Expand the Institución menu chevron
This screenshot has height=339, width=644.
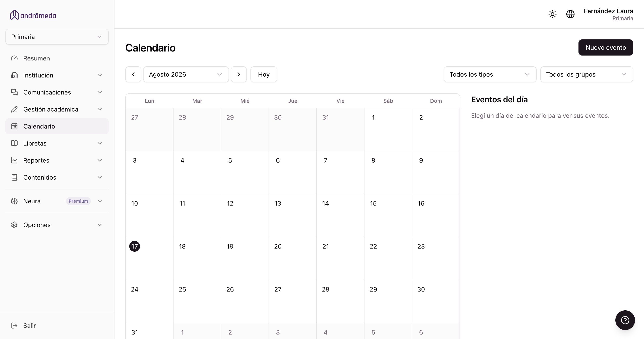tap(100, 75)
